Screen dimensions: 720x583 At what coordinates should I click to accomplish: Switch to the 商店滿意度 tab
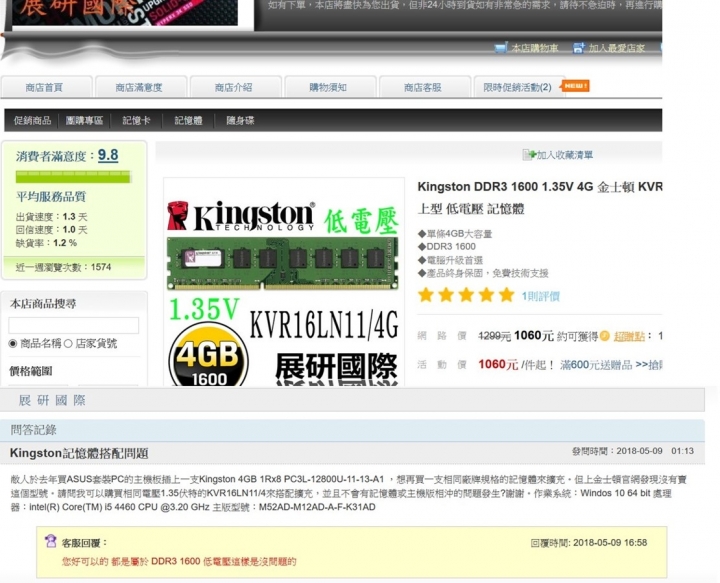(141, 87)
